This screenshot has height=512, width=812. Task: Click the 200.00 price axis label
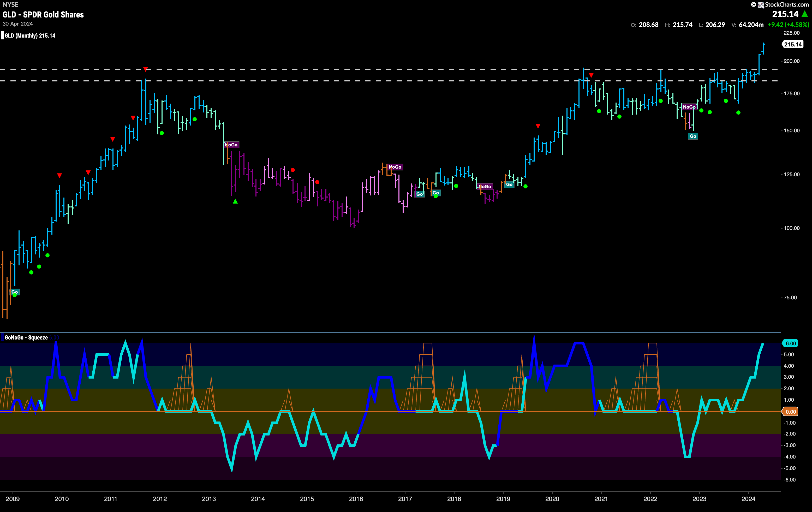[x=791, y=61]
